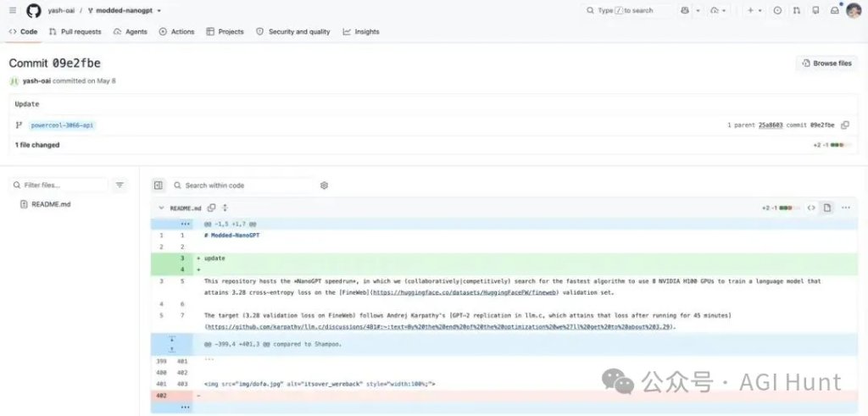This screenshot has height=416, width=868.
Task: Switch to the Code tab
Action: 23,31
